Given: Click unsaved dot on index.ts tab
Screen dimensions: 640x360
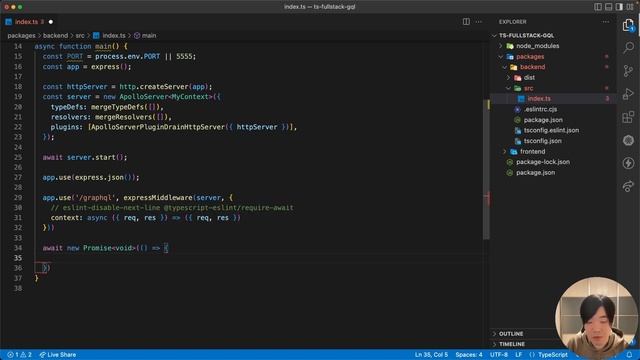Looking at the screenshot, I should coord(51,22).
